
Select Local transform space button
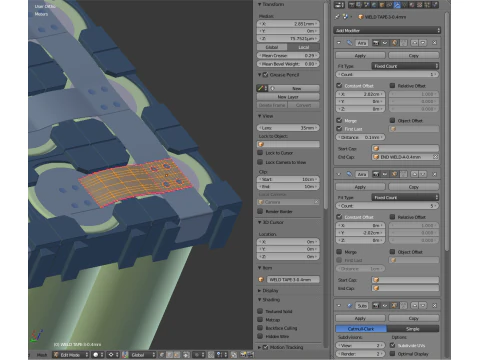[303, 47]
